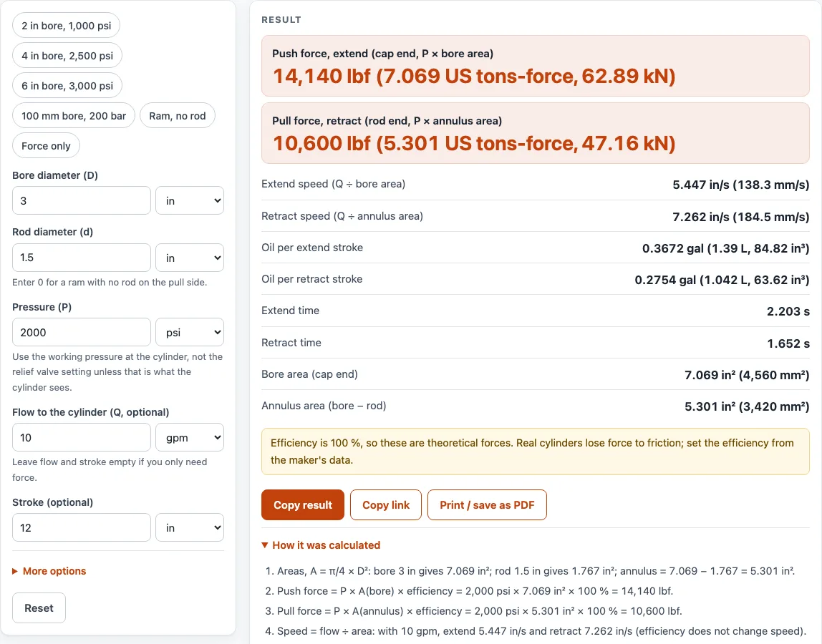Screen dimensions: 822x644
Task: Open the Bore diameter unit dropdown
Action: click(x=190, y=200)
